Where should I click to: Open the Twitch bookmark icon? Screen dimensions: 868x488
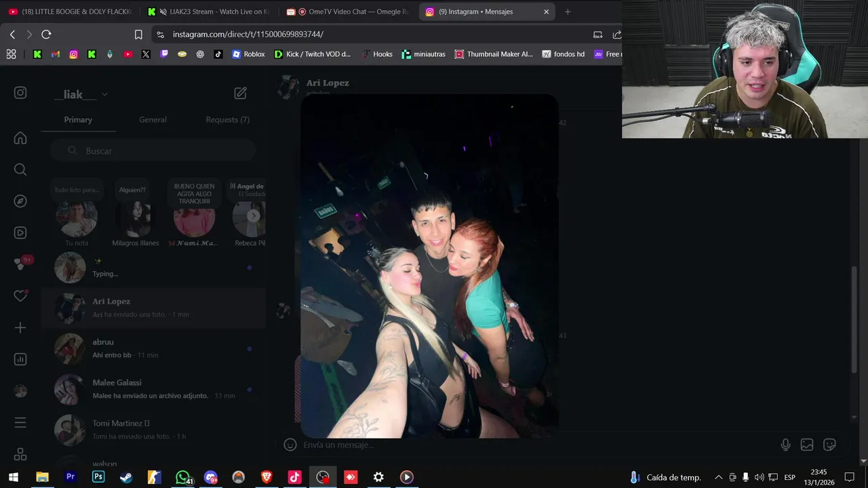[x=164, y=54]
